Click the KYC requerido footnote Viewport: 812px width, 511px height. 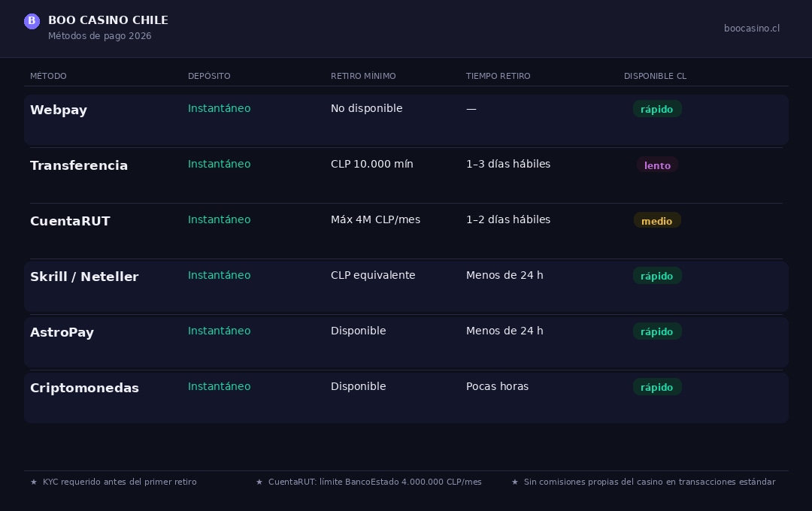click(120, 482)
